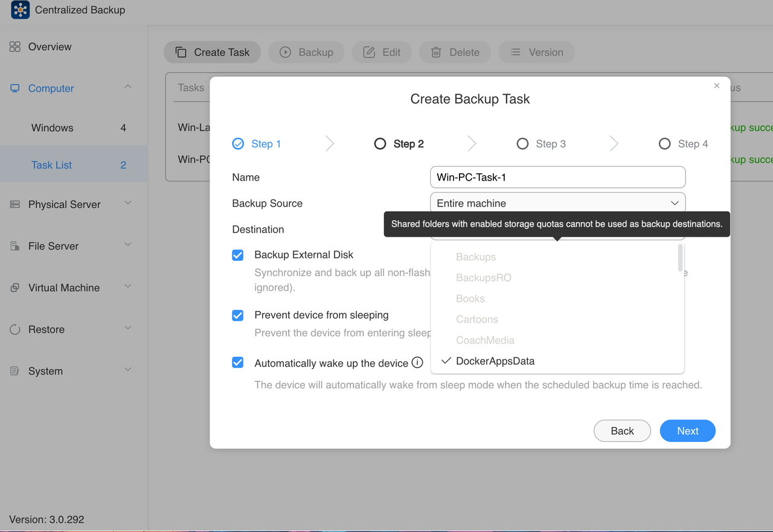Click the Backup play icon
This screenshot has width=773, height=532.
285,53
